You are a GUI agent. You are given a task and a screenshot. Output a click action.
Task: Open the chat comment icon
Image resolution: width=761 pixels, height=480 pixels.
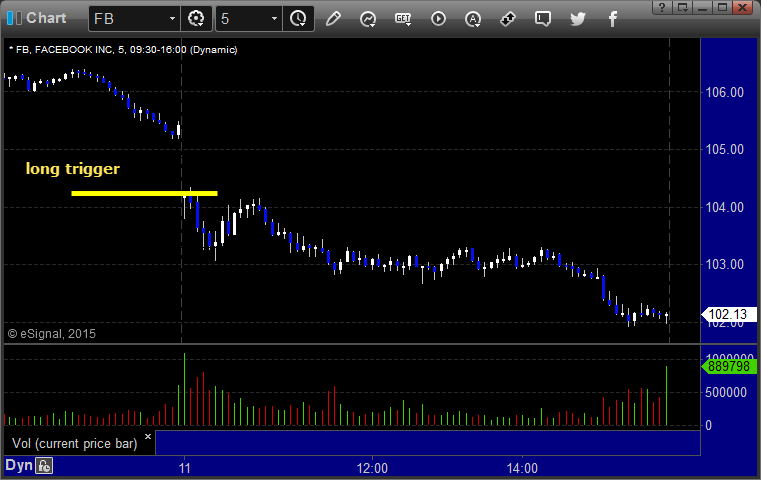coord(543,19)
